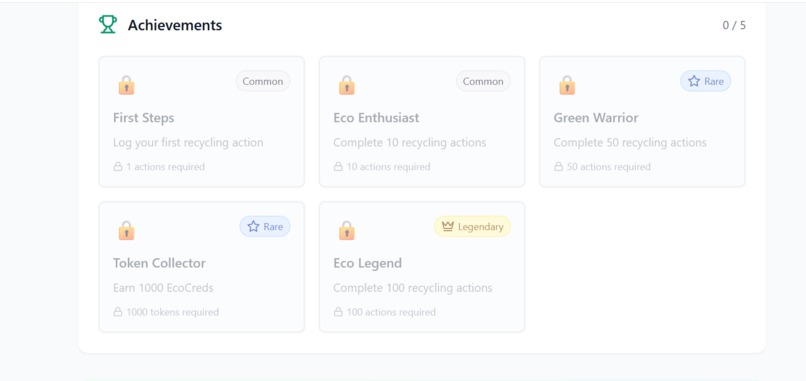Image resolution: width=806 pixels, height=381 pixels.
Task: Click 'Complete 50 recycling actions' description
Action: 630,142
